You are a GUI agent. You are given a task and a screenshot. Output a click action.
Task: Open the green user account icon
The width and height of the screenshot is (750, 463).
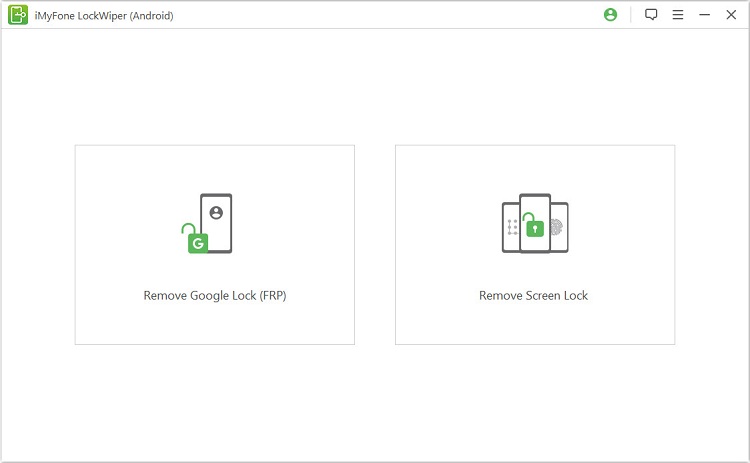tap(611, 15)
